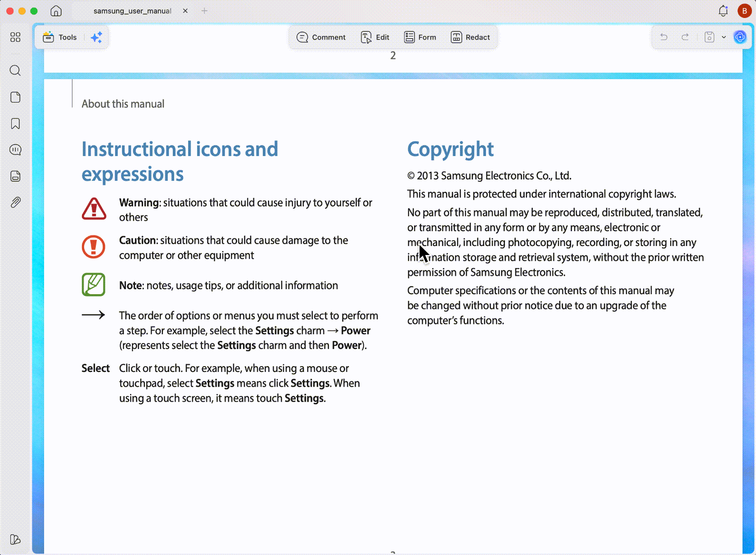Open the pages panel icon in sidebar

point(15,97)
